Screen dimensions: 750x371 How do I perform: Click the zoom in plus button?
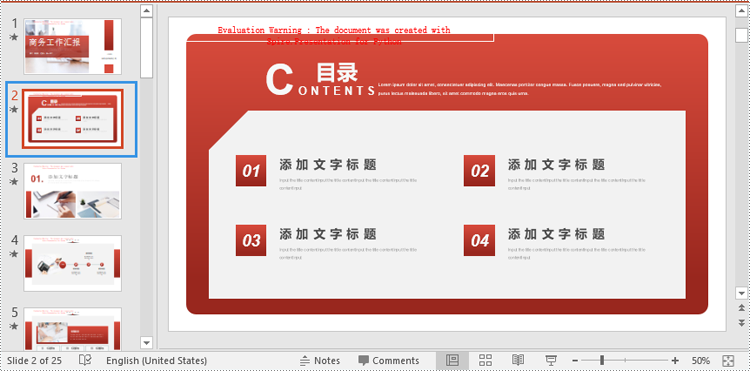click(x=675, y=360)
